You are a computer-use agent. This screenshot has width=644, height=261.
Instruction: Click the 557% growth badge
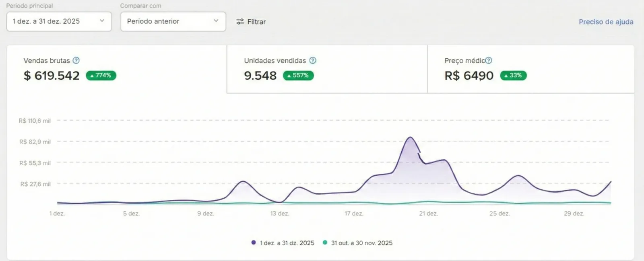[x=298, y=75]
